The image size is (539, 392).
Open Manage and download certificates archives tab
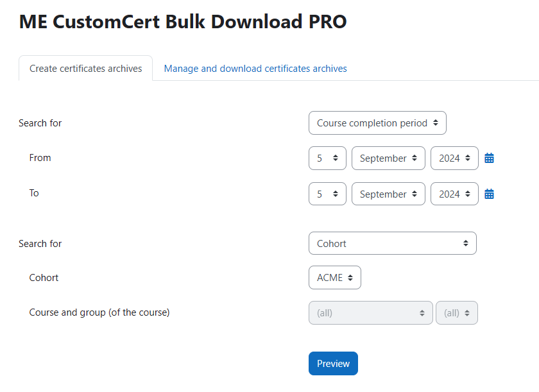pyautogui.click(x=255, y=69)
